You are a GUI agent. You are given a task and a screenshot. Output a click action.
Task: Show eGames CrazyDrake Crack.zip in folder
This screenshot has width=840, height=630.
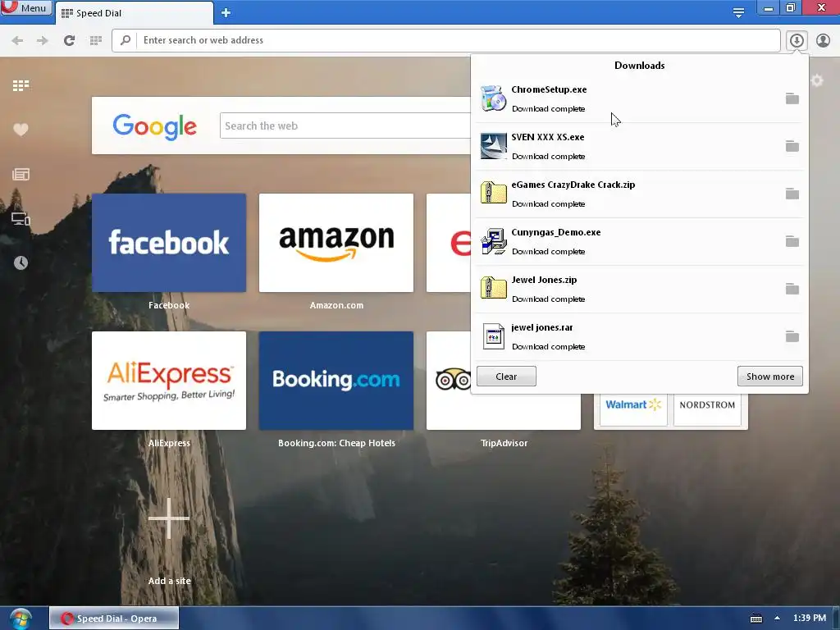[792, 194]
